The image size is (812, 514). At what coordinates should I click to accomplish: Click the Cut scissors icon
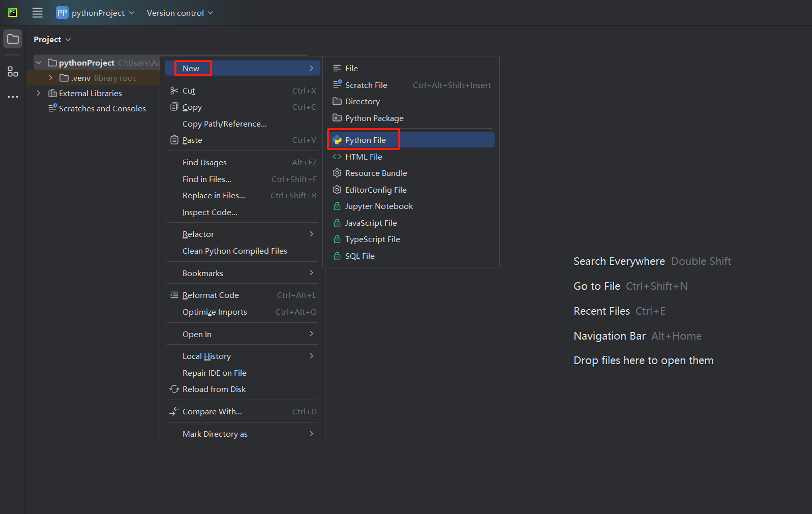pyautogui.click(x=174, y=90)
